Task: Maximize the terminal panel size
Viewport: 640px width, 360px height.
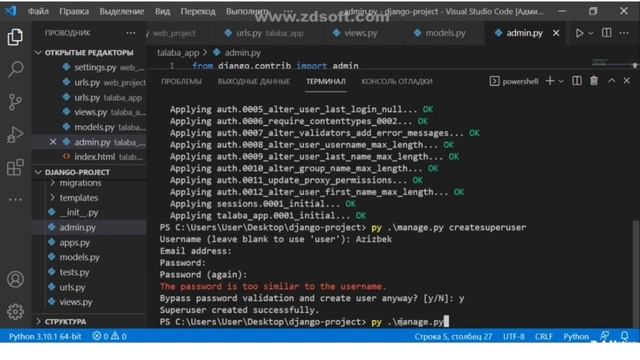Action: (611, 81)
